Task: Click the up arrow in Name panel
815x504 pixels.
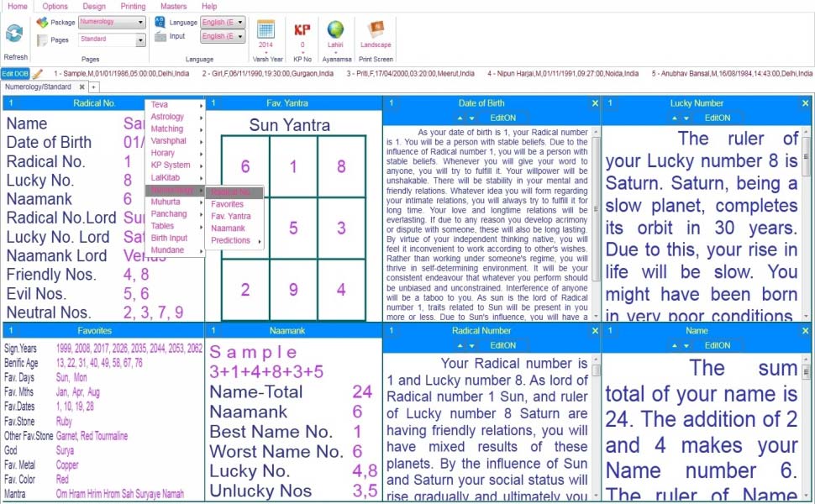Action: pyautogui.click(x=674, y=346)
